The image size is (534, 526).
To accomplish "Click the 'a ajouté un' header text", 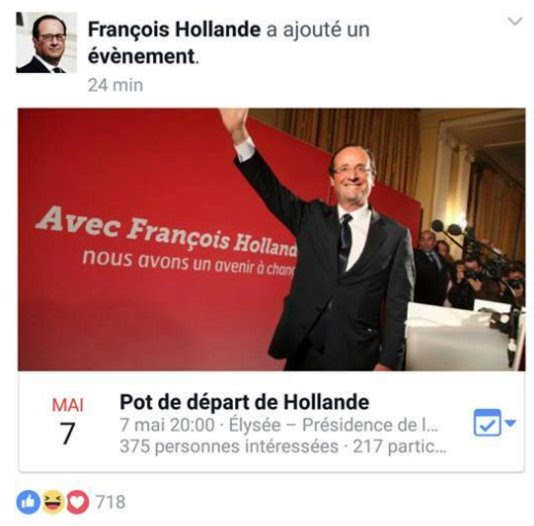I will (x=318, y=29).
